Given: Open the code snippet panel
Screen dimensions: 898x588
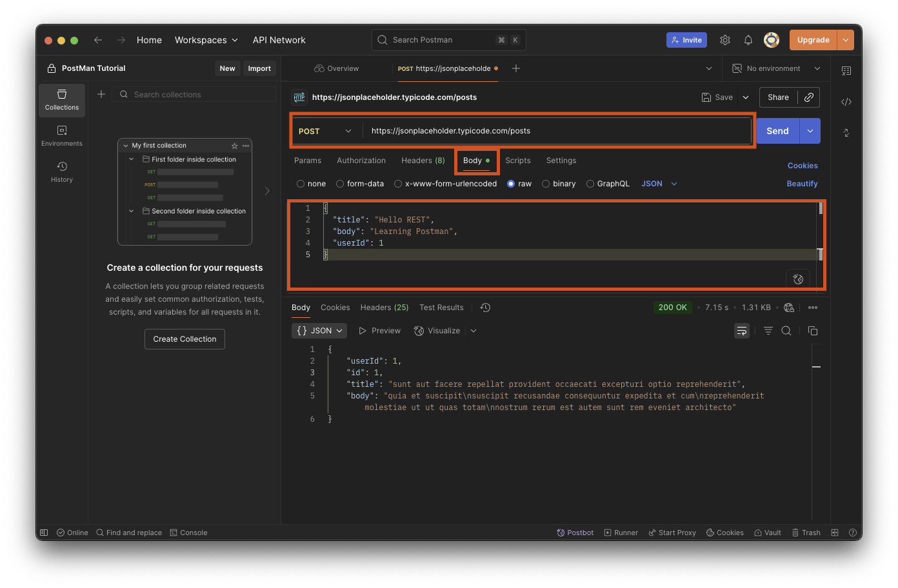Looking at the screenshot, I should coord(846,102).
